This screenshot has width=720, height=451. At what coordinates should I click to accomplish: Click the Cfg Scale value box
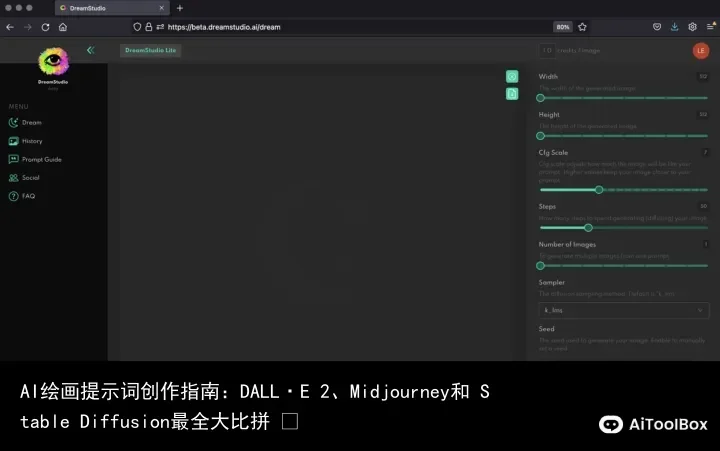tap(705, 152)
